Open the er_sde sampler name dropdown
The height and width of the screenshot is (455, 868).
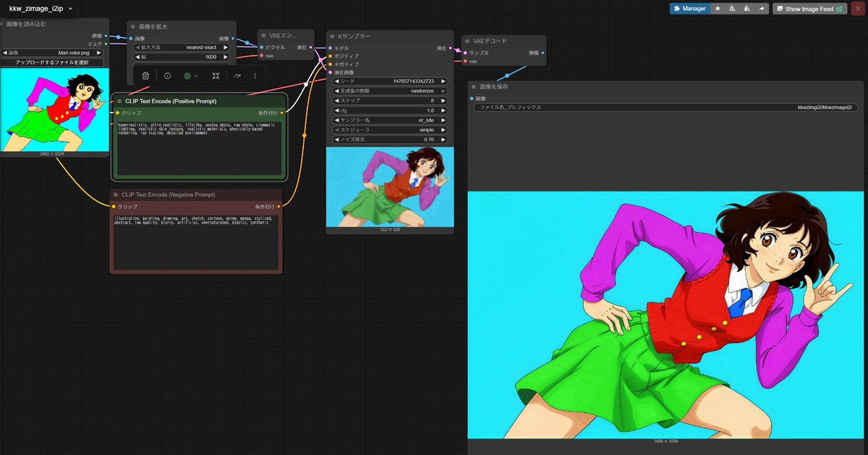click(390, 120)
